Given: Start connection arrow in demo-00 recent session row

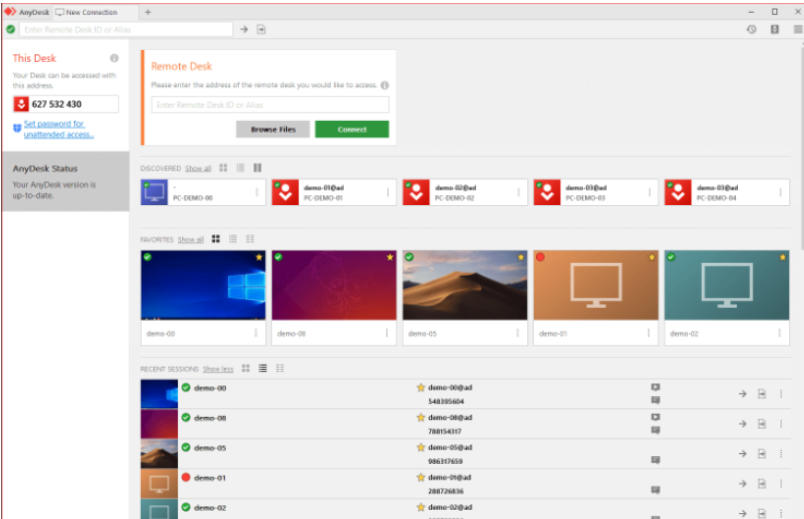Looking at the screenshot, I should [x=742, y=394].
